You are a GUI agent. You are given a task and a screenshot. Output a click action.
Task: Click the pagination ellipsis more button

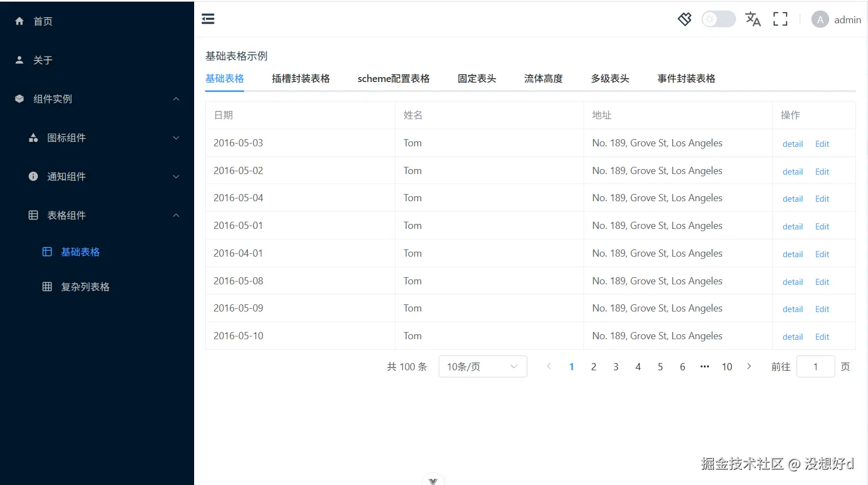tap(705, 366)
